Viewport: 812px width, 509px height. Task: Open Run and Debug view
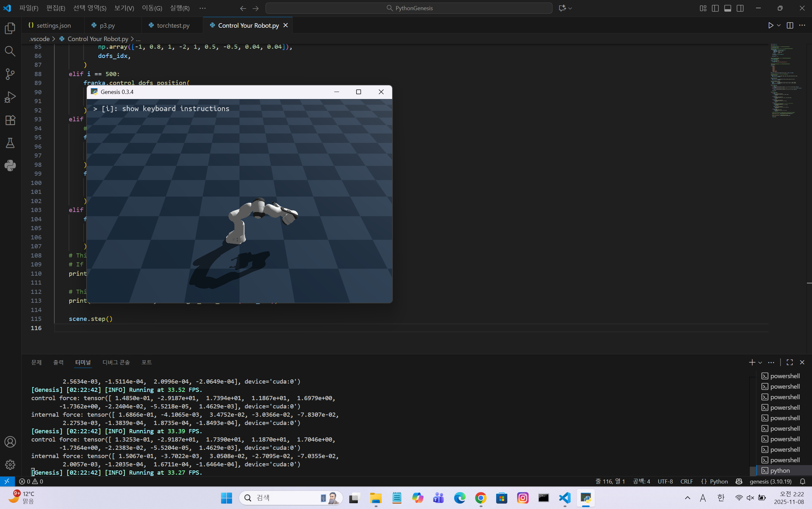(10, 97)
